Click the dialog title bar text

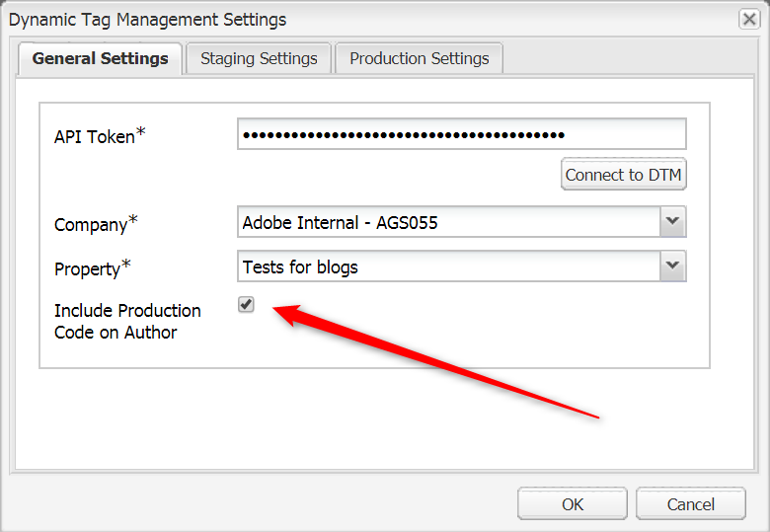[x=148, y=20]
